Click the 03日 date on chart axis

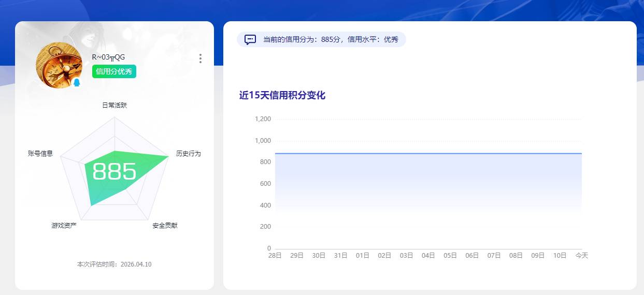click(x=407, y=256)
